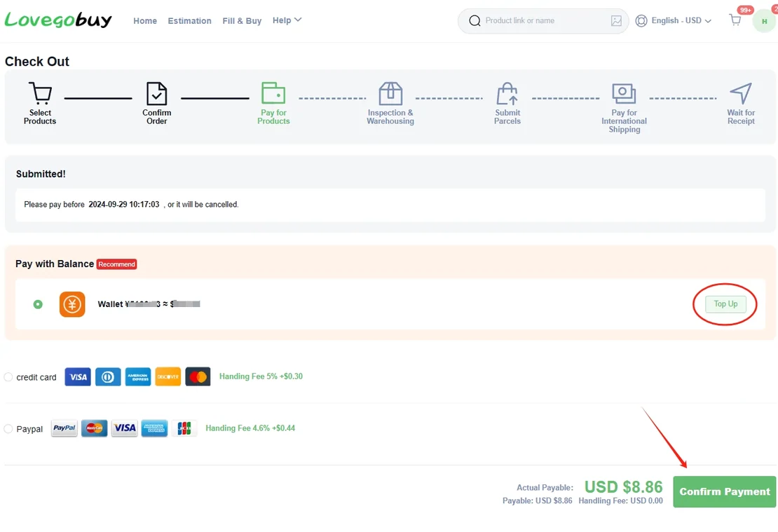This screenshot has height=532, width=778.
Task: Open the shopping cart icon
Action: 735,20
